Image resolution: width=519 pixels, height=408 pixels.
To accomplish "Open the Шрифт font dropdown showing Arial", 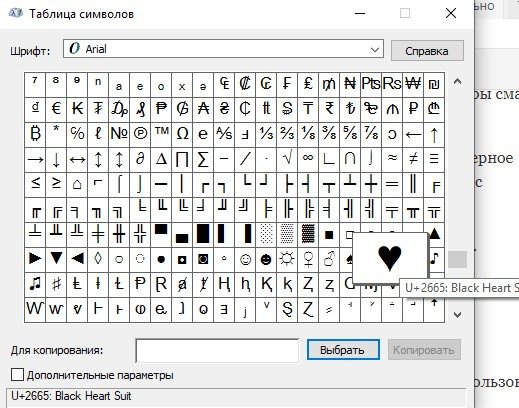I will (223, 49).
